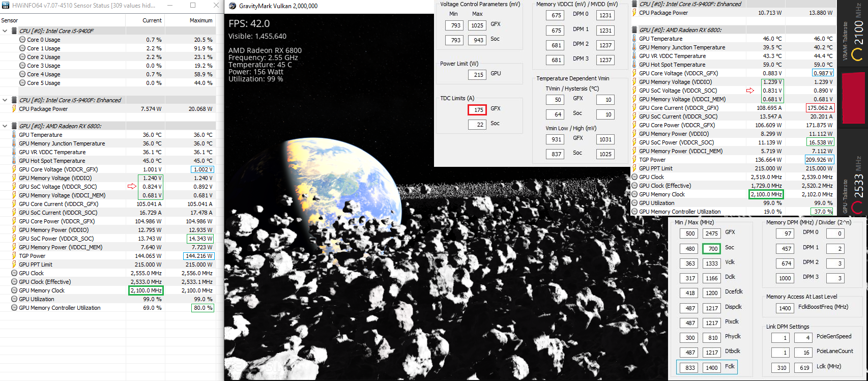868x381 pixels.
Task: Click the Maximum column header
Action: coord(201,20)
